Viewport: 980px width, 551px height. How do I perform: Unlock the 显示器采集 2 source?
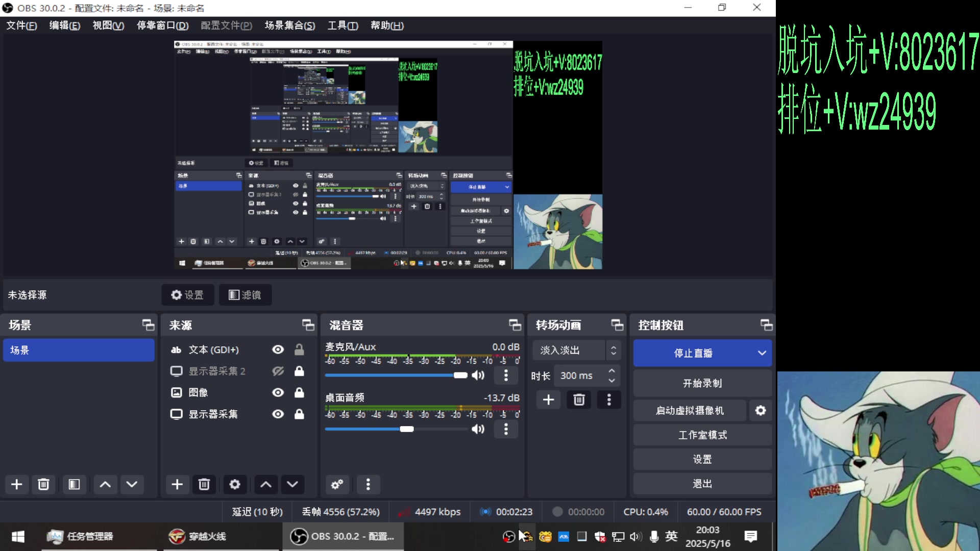[x=299, y=371]
